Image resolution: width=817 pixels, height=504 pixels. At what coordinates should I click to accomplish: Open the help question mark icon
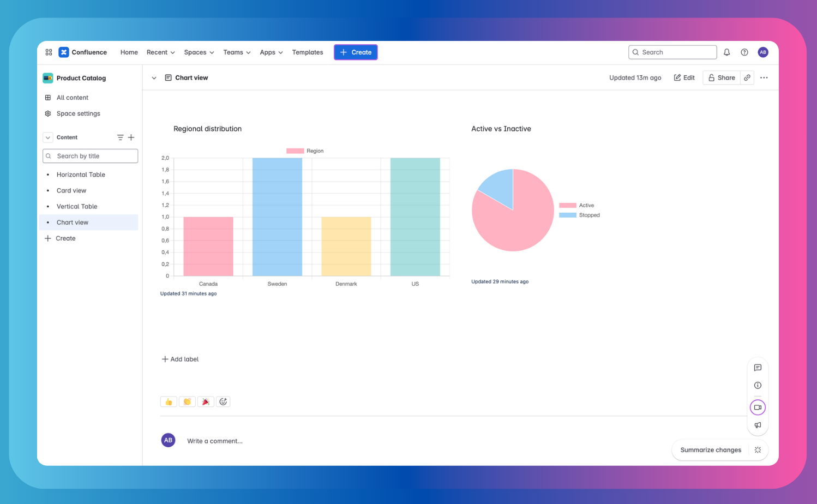(x=744, y=52)
